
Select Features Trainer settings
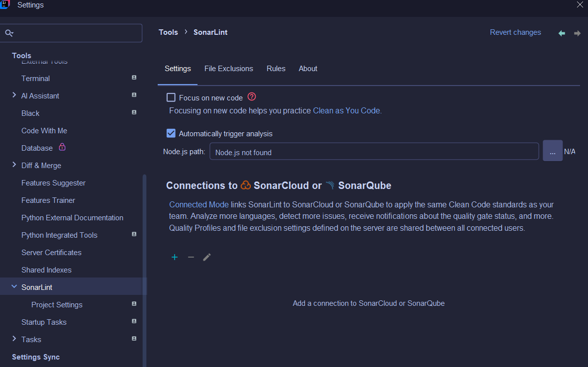[x=48, y=200]
